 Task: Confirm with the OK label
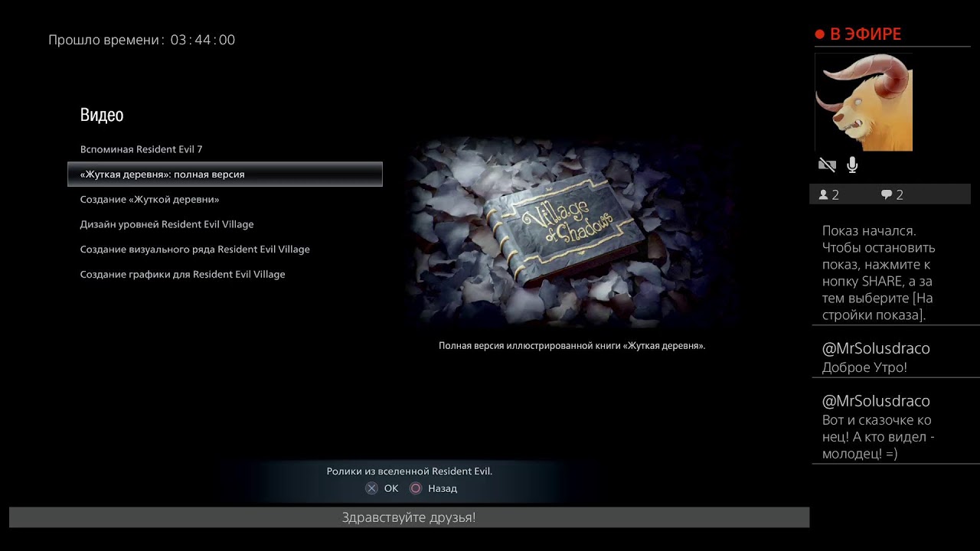(x=391, y=488)
